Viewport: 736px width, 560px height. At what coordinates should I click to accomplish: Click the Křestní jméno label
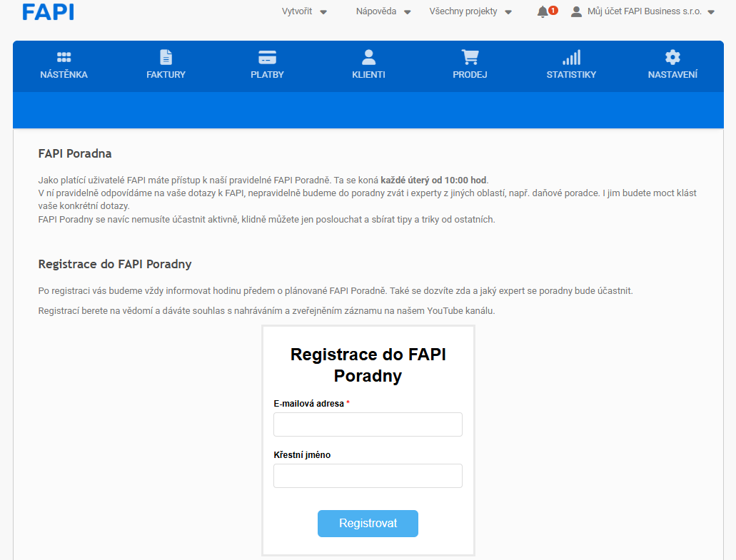[302, 455]
